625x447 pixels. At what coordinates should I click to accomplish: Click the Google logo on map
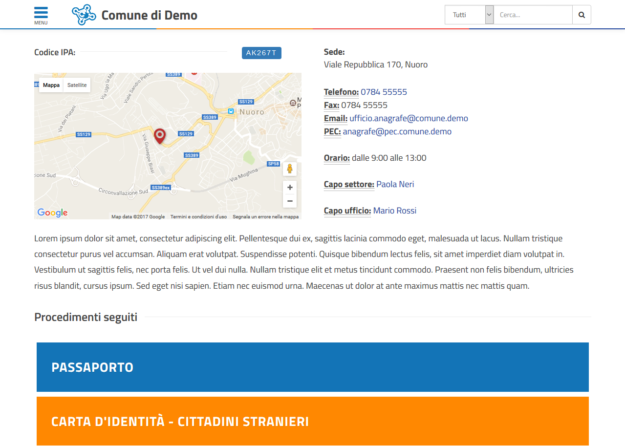(x=52, y=212)
